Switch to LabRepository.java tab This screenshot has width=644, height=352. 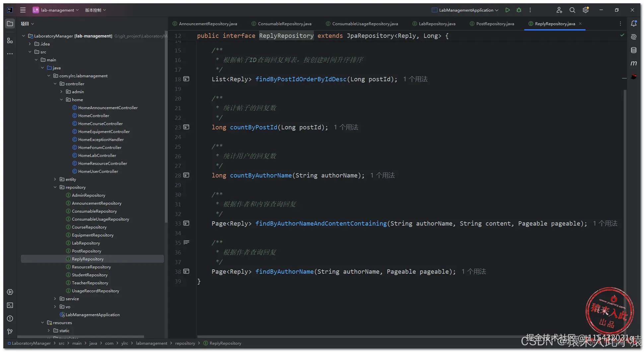click(434, 24)
